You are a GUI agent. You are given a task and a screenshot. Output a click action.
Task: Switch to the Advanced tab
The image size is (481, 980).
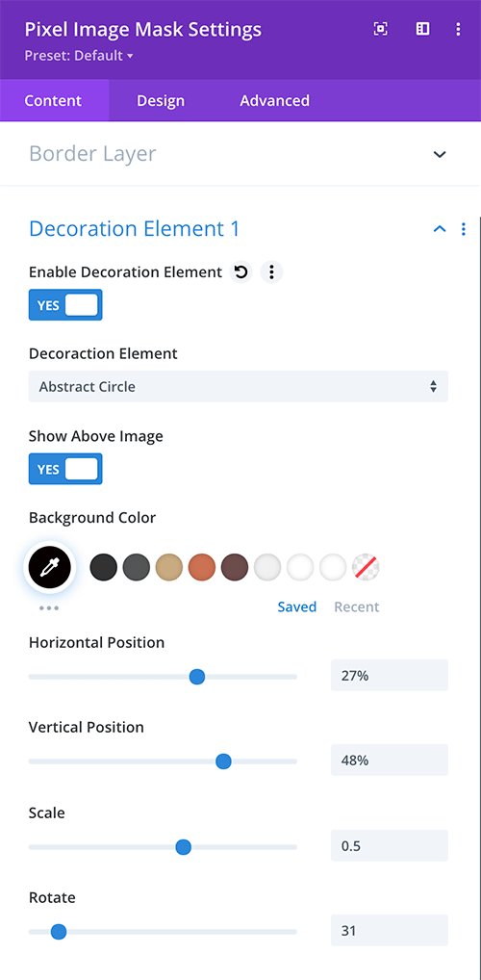point(275,101)
